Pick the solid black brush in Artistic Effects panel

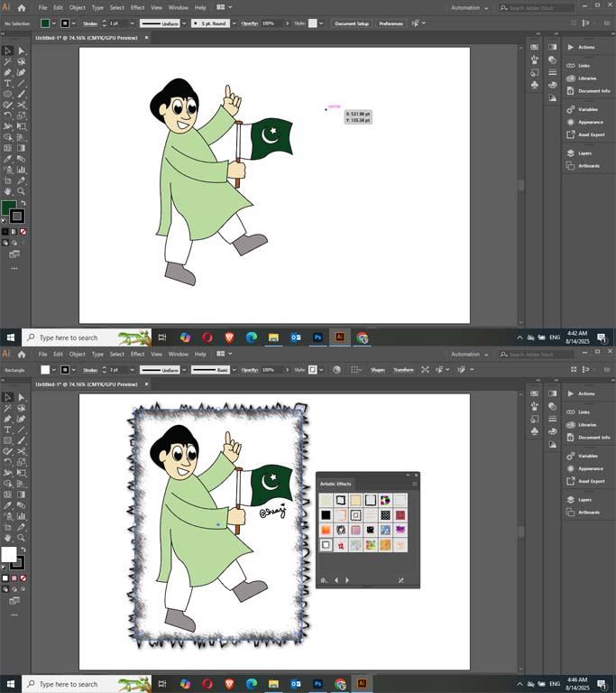pyautogui.click(x=326, y=515)
